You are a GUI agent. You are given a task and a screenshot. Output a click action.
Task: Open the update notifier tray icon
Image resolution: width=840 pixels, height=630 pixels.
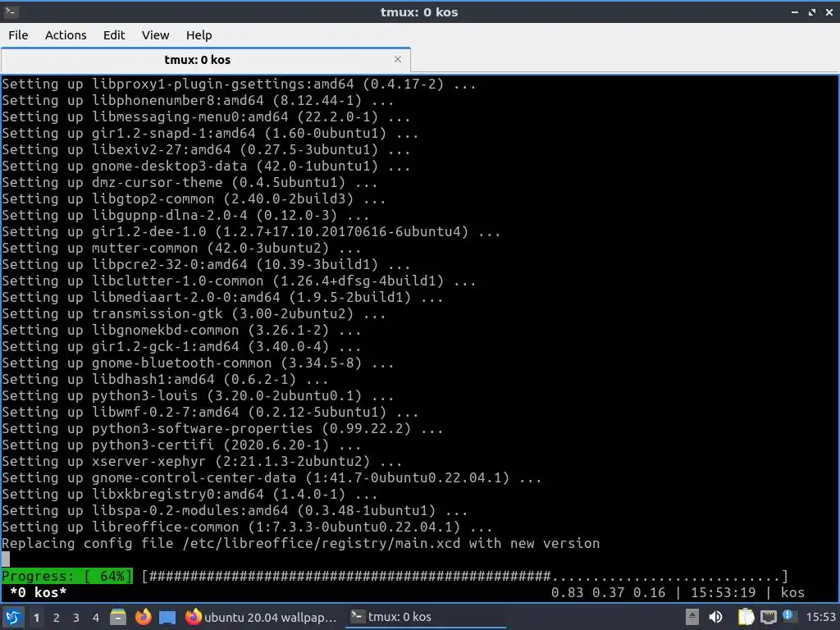(789, 616)
